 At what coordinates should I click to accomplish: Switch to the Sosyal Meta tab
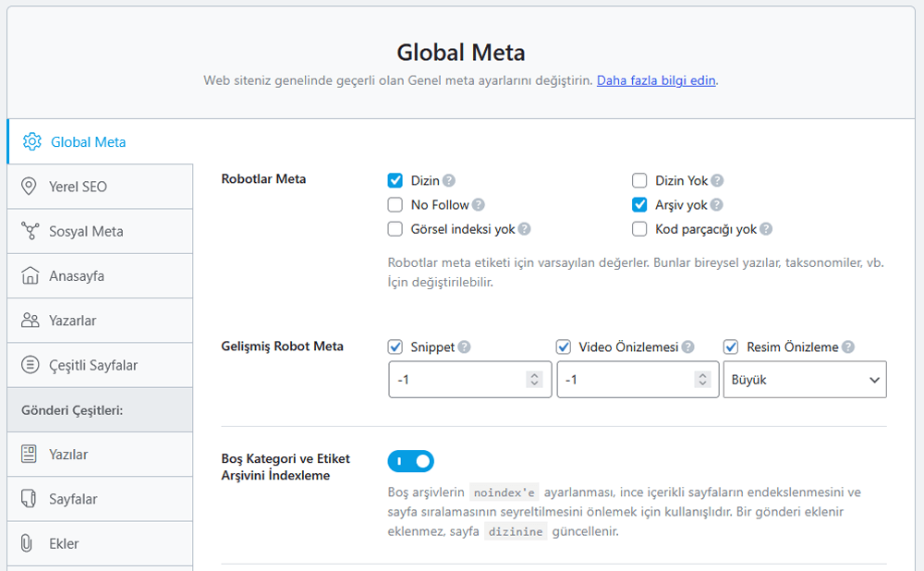pyautogui.click(x=100, y=231)
